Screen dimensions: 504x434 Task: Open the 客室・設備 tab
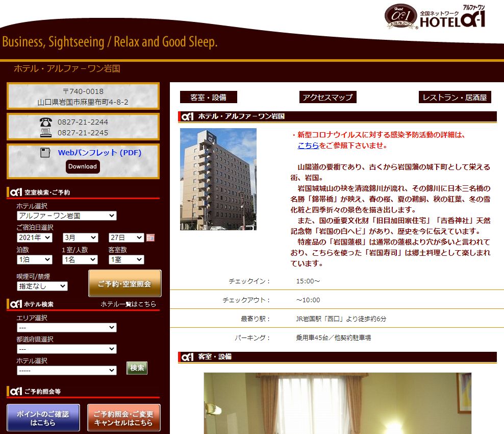click(208, 97)
